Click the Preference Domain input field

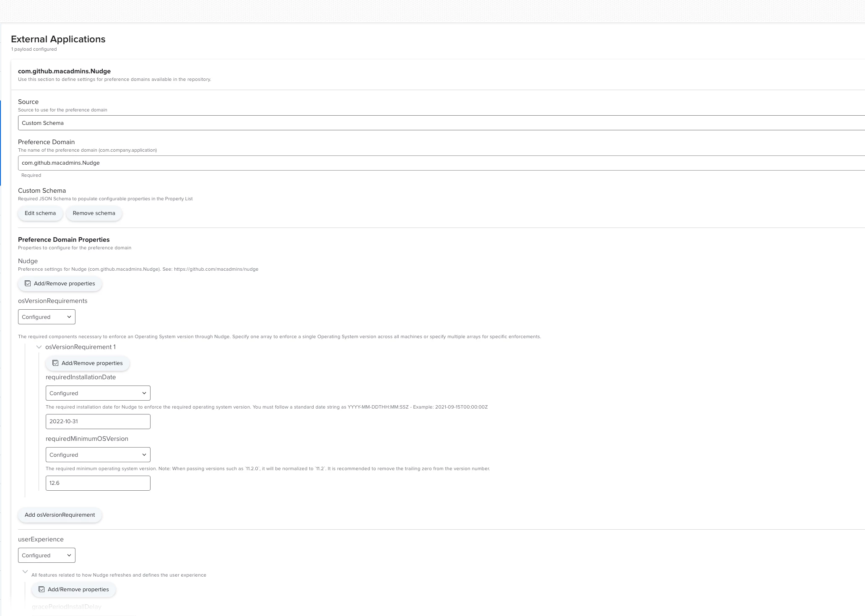click(441, 163)
